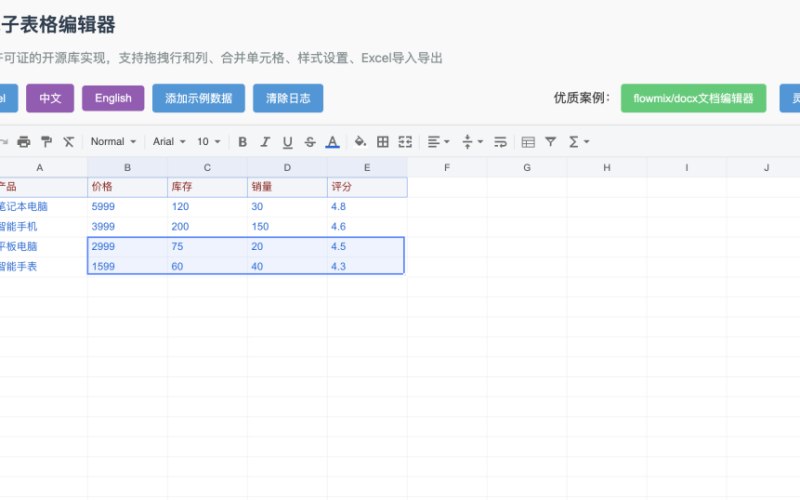Select rating cell showing 4.6
The image size is (800, 500).
point(367,227)
